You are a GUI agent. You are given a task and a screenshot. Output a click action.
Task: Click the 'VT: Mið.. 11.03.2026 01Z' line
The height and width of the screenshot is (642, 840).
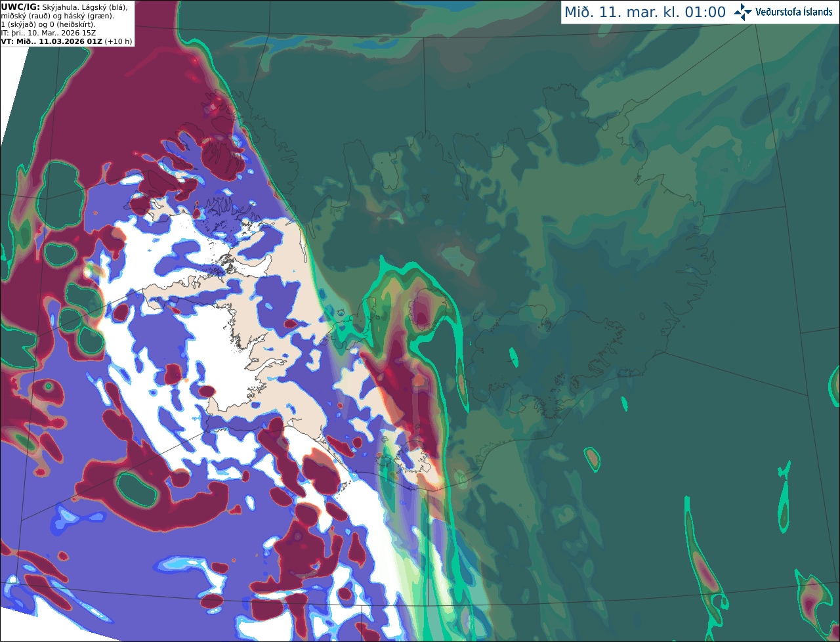52,41
